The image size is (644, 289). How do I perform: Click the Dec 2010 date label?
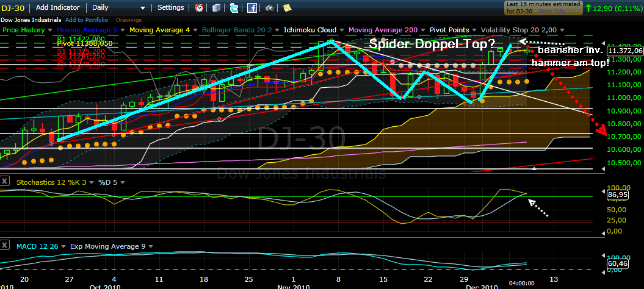pyautogui.click(x=480, y=287)
